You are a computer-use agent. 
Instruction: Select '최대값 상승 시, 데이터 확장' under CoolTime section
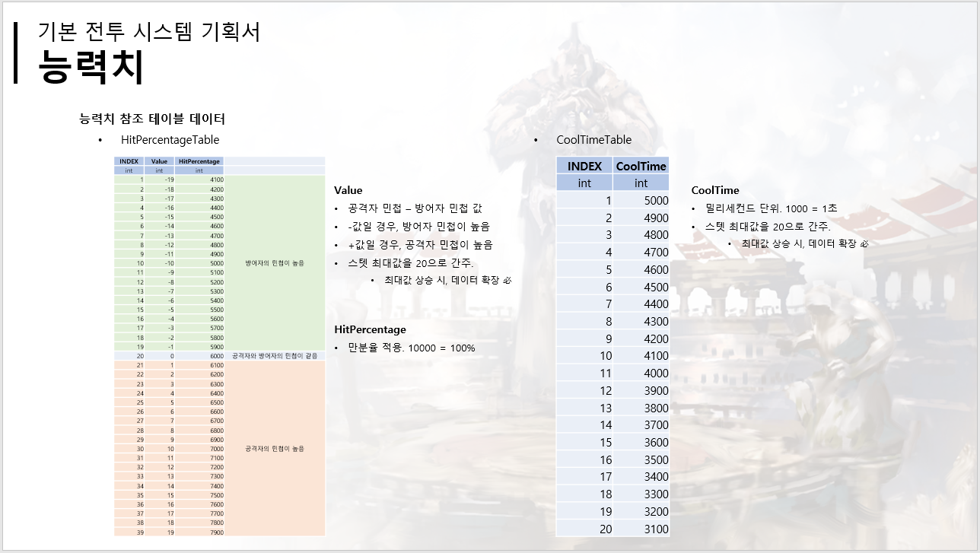(x=805, y=243)
